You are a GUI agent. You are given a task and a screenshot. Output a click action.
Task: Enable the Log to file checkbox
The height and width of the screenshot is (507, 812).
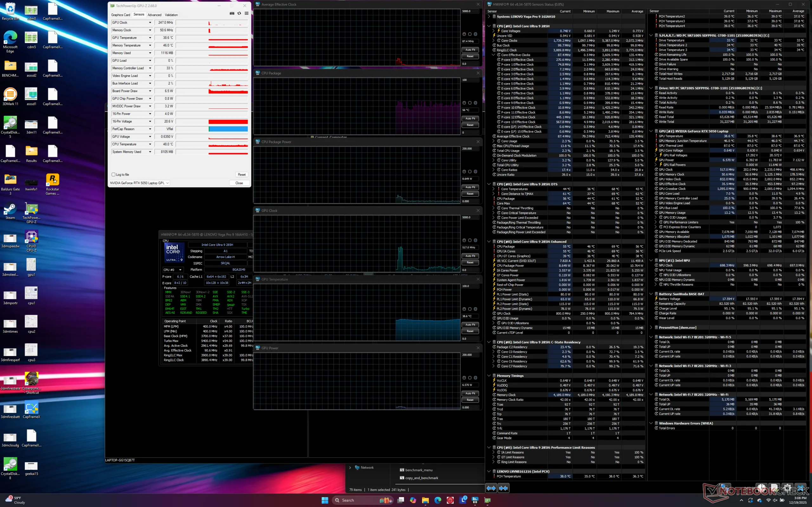114,175
